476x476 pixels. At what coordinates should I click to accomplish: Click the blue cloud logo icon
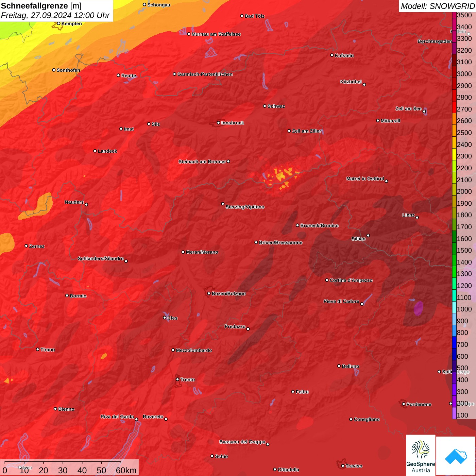pyautogui.click(x=456, y=456)
